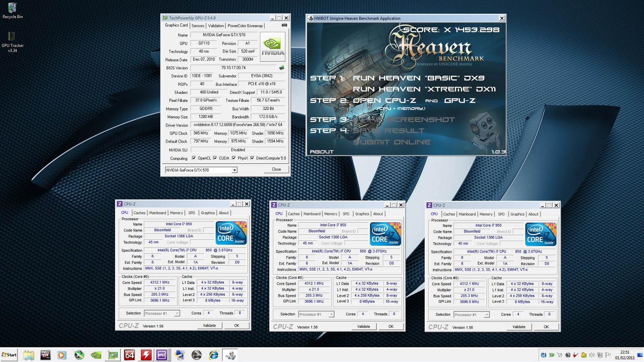Viewport: 644px width, 362px height.
Task: Switch to the Sensors tab in GPU-Z
Action: pos(198,25)
